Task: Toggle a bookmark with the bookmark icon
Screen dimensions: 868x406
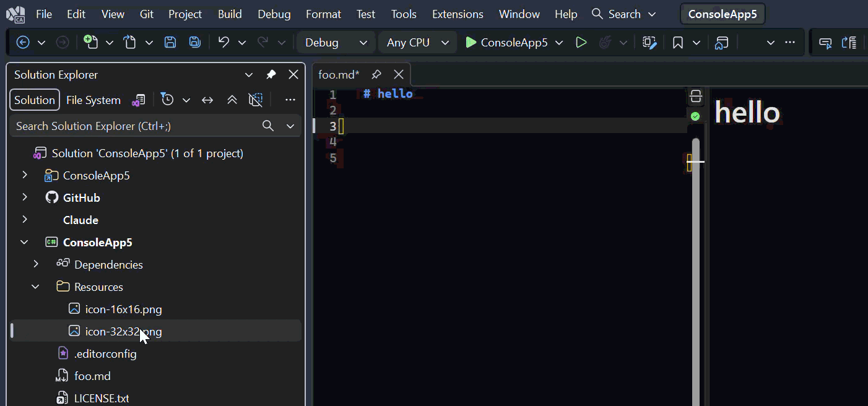Action: click(678, 42)
